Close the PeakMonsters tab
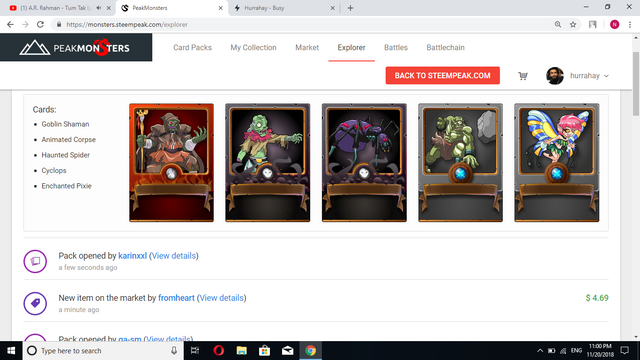This screenshot has height=360, width=640. (220, 8)
